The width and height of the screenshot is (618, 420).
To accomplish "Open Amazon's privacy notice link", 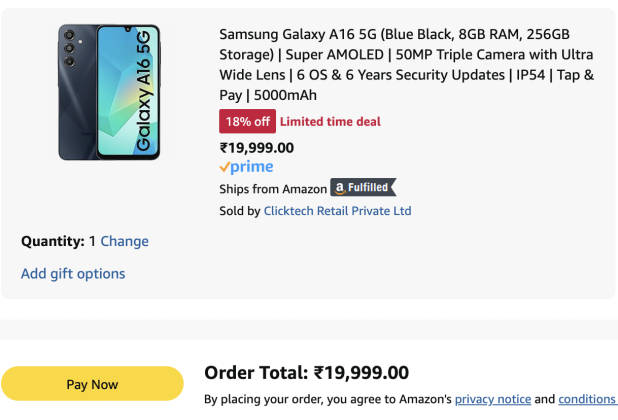I will tap(492, 399).
